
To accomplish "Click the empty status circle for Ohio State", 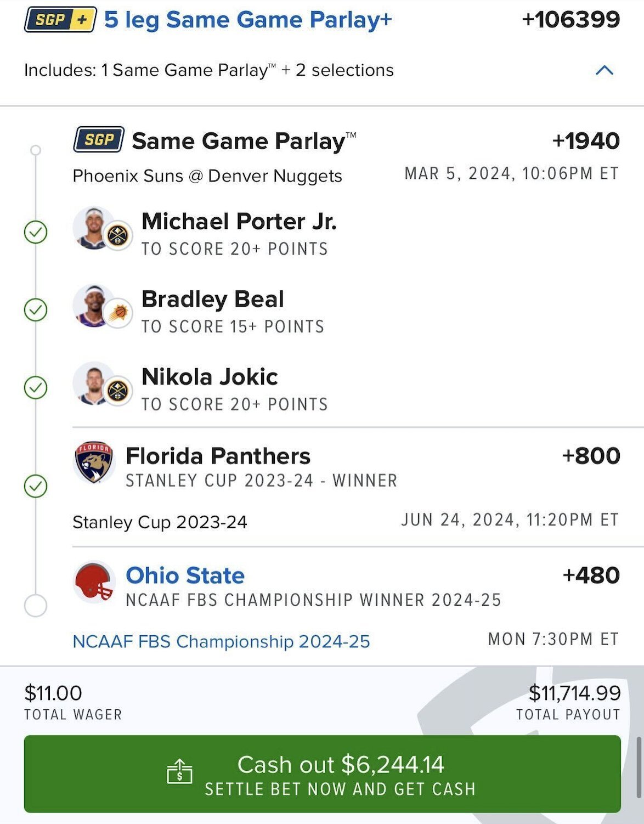I will coord(36,606).
